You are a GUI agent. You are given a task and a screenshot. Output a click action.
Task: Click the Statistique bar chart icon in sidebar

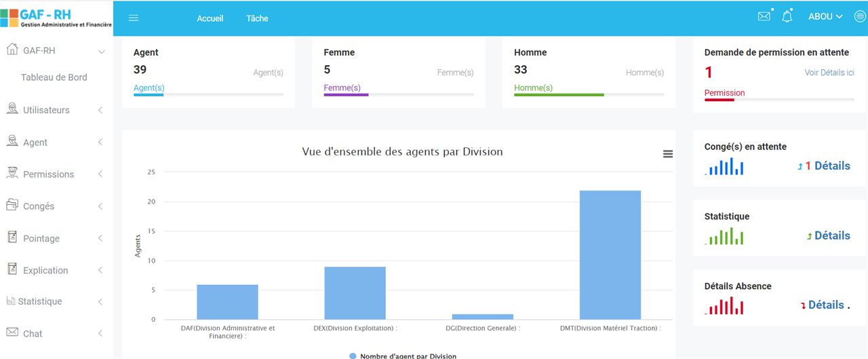tap(11, 301)
